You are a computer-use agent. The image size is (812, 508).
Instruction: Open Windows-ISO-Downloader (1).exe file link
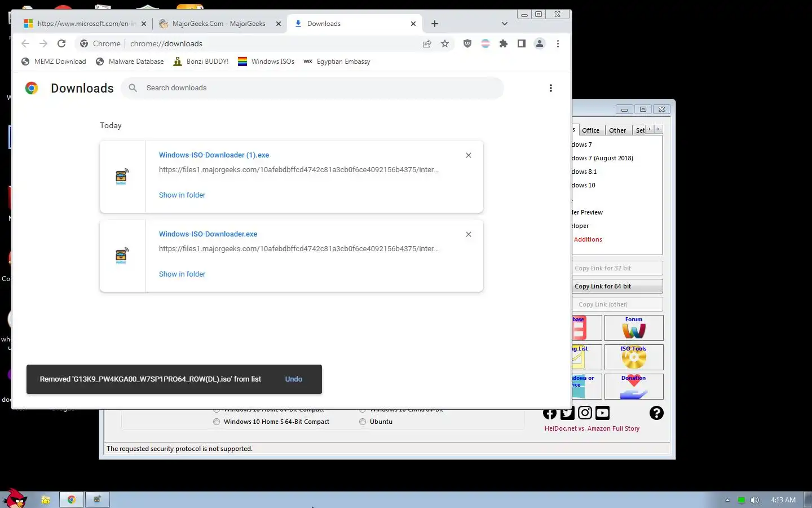pos(214,155)
